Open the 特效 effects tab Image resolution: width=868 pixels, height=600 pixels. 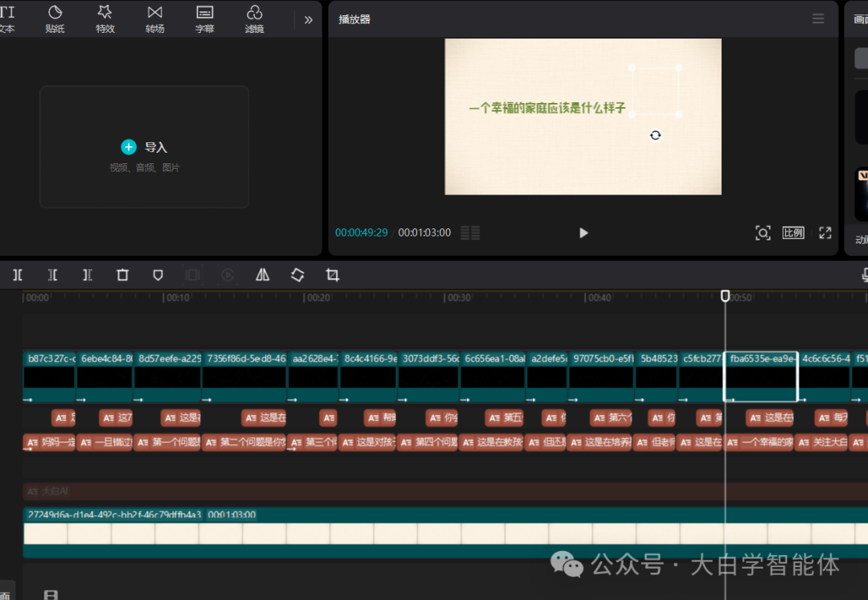pyautogui.click(x=104, y=18)
